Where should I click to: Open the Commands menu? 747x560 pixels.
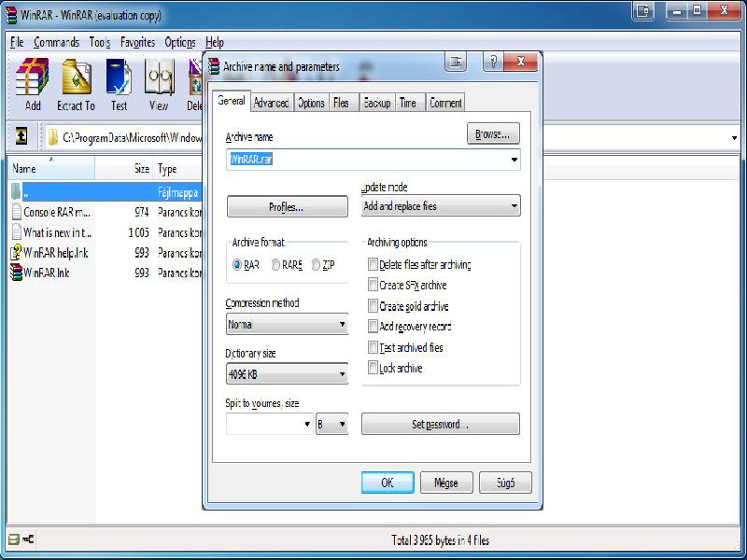coord(57,42)
